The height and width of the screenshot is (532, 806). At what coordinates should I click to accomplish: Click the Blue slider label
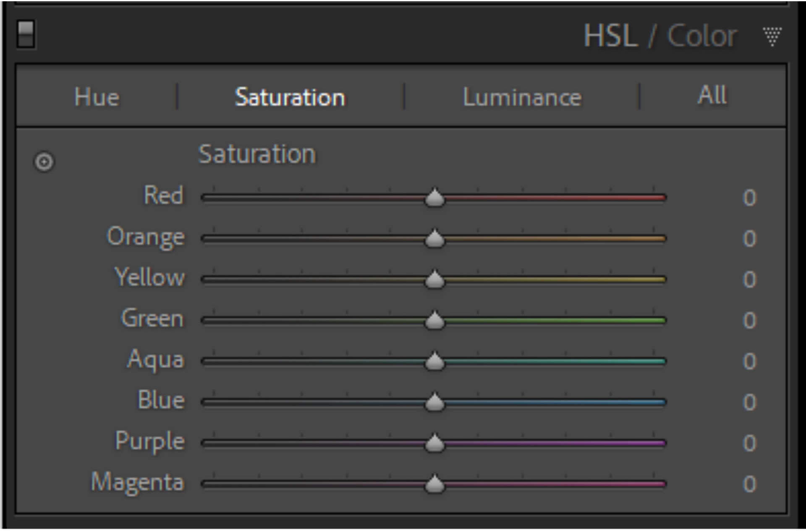pos(161,400)
